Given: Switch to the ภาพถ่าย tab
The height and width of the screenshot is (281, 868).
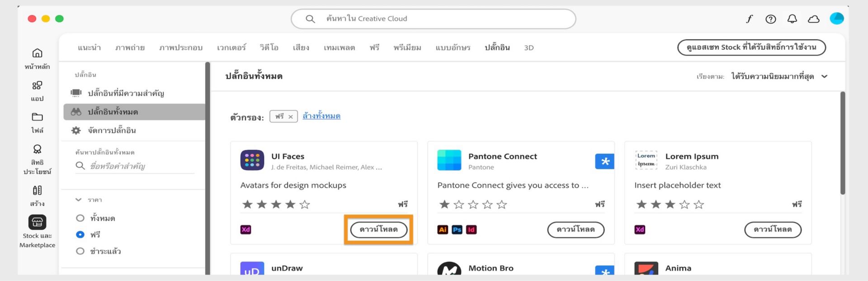Looking at the screenshot, I should tap(130, 48).
